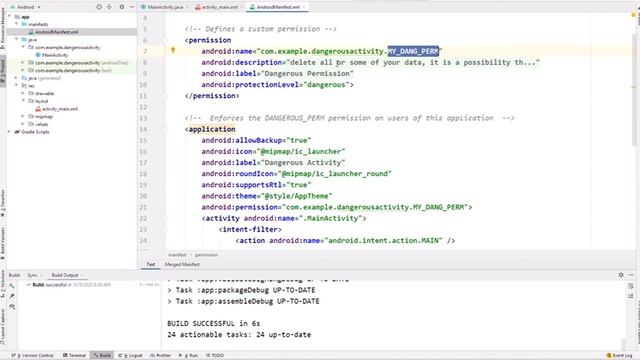Image resolution: width=640 pixels, height=360 pixels.
Task: Click the pin tab icon in Build panel
Action: [12, 296]
